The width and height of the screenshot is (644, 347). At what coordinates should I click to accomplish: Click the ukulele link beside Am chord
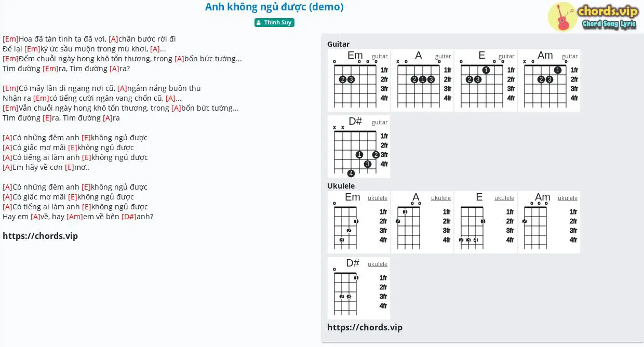point(568,198)
